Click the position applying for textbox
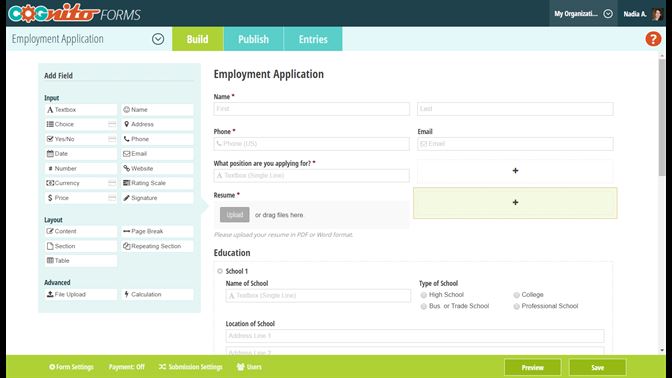The image size is (672, 378). coord(312,176)
